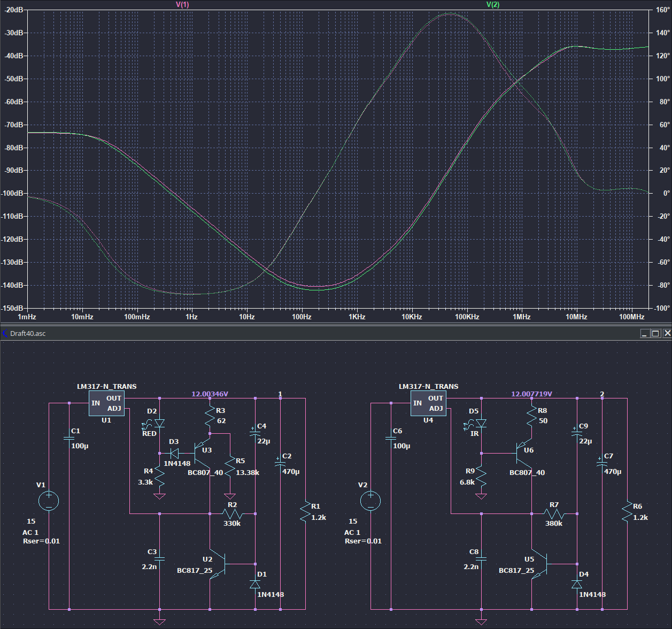Click the U4 LM317 regulator symbol
Image resolution: width=672 pixels, height=629 pixels.
click(428, 403)
